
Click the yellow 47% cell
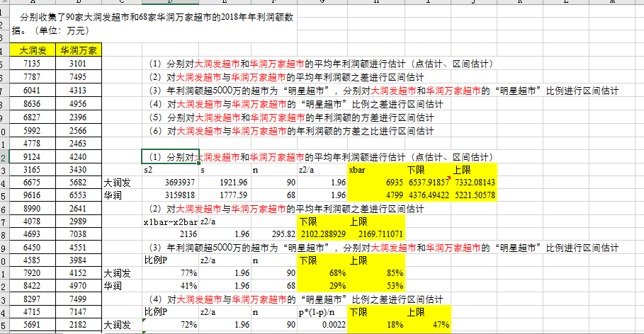[428, 325]
